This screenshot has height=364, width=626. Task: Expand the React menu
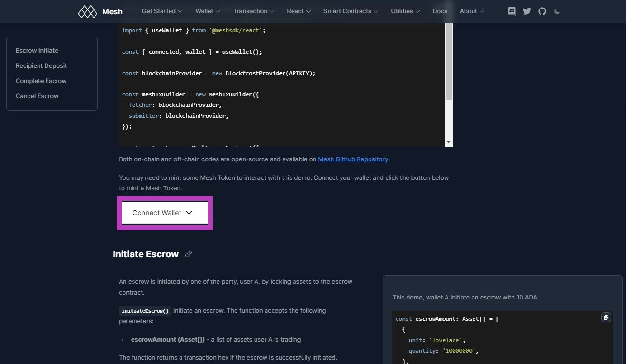coord(299,11)
